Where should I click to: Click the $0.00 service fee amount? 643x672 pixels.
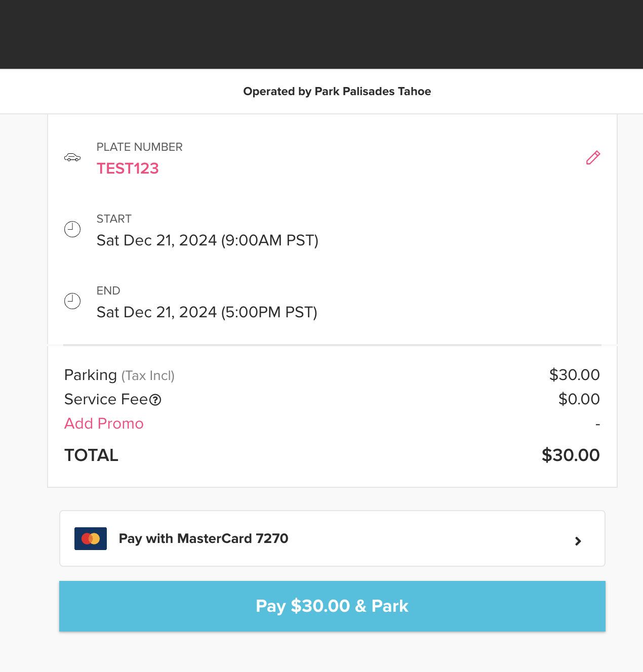[579, 399]
